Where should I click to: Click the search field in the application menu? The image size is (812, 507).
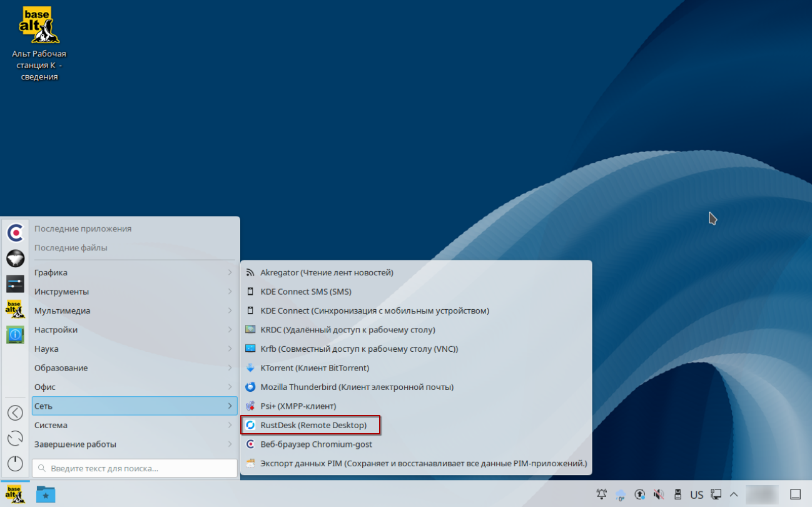134,468
